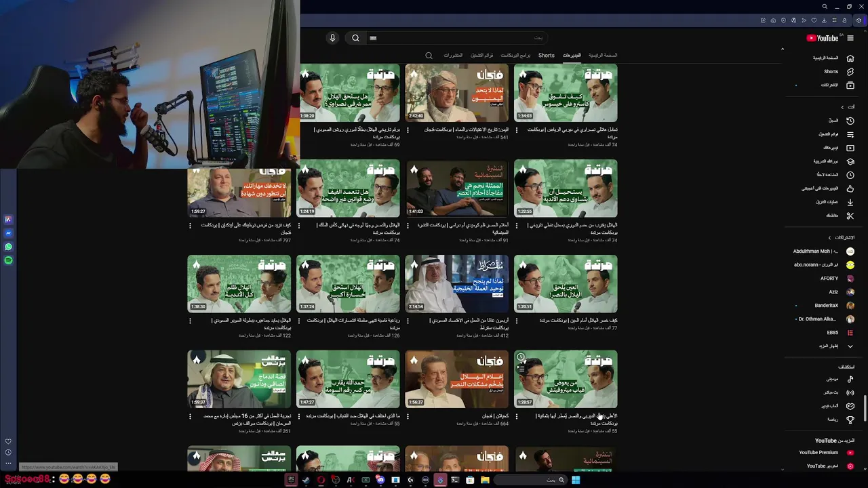Click the search magnifier button

(355, 38)
